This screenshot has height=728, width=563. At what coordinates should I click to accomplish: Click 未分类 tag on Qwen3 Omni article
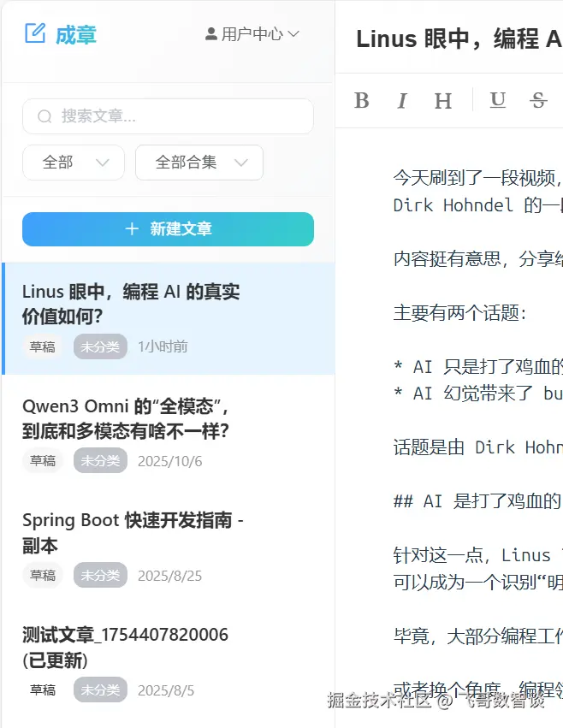click(x=100, y=460)
